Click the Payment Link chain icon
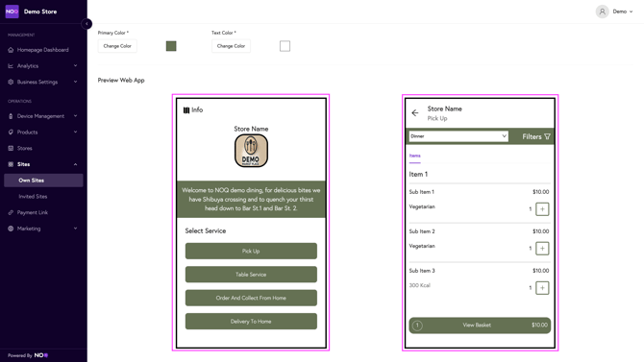Viewport: 644px width, 362px height. tap(11, 212)
